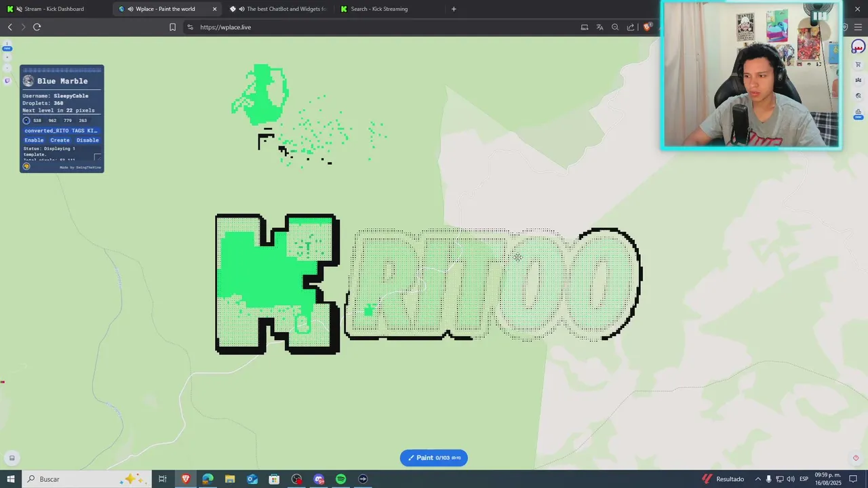Go back to the previous page
This screenshot has height=488, width=868.
click(x=9, y=27)
